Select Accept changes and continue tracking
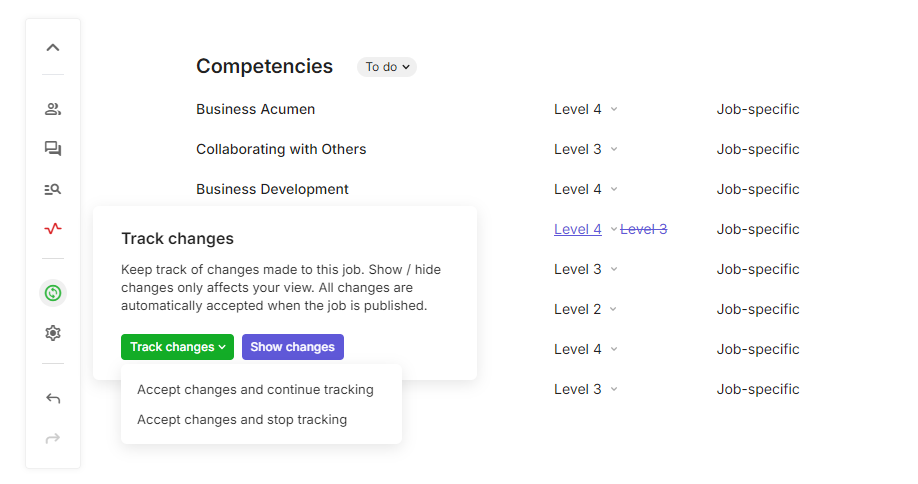The height and width of the screenshot is (484, 918). (255, 390)
